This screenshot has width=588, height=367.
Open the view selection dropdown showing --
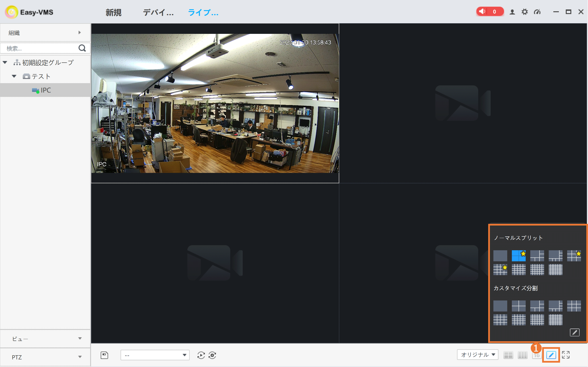[x=155, y=355]
